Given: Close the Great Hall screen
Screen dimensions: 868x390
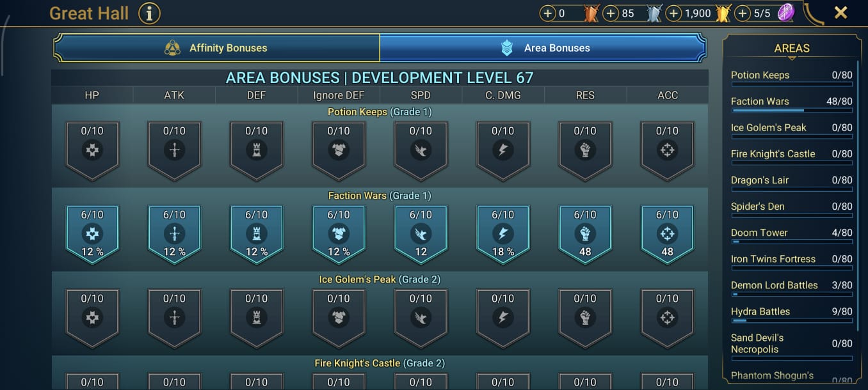Looking at the screenshot, I should 840,13.
